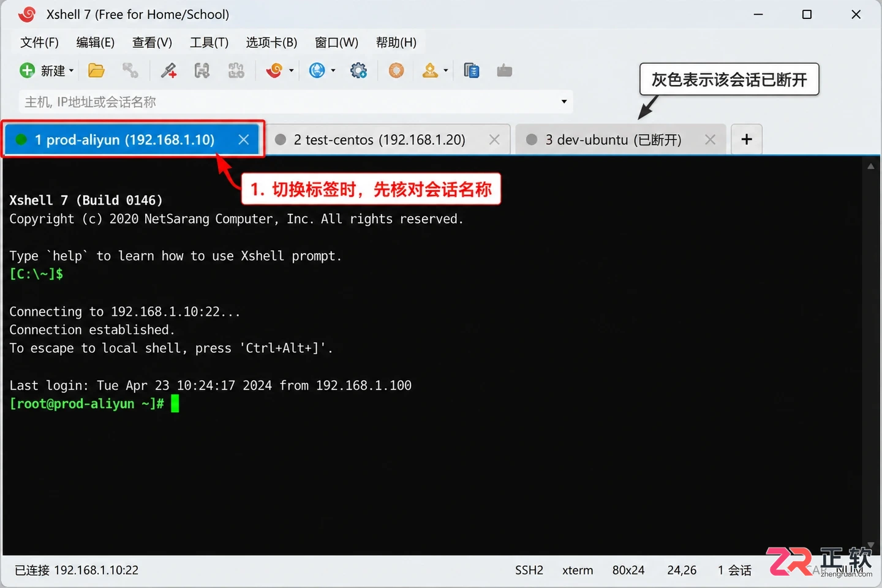Open the gear settings toolbar icon
The height and width of the screenshot is (588, 882).
pyautogui.click(x=359, y=71)
